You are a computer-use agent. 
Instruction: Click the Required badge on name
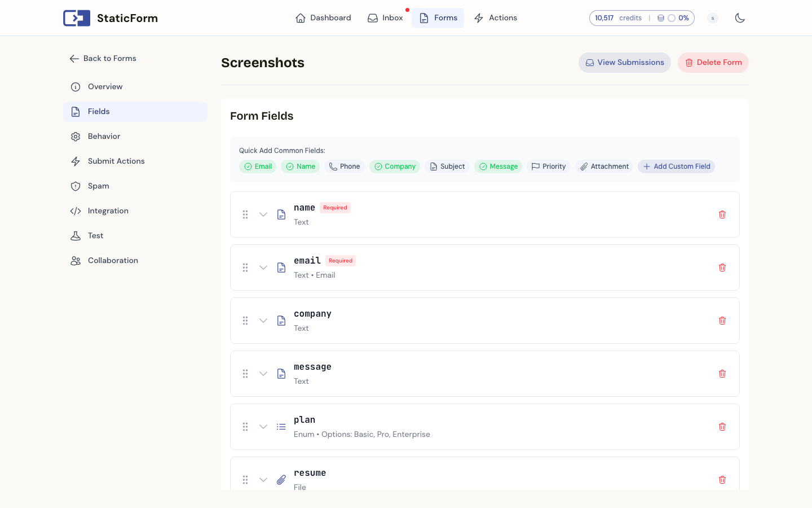point(336,208)
